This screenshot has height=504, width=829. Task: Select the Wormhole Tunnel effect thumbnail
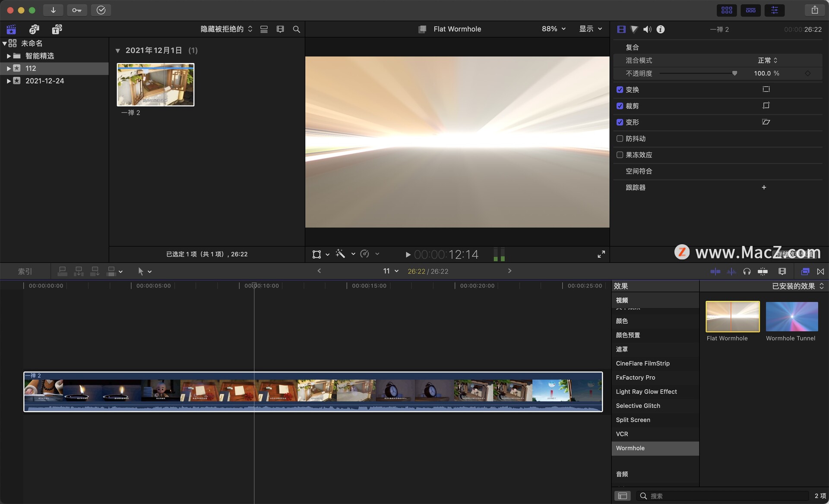coord(791,317)
